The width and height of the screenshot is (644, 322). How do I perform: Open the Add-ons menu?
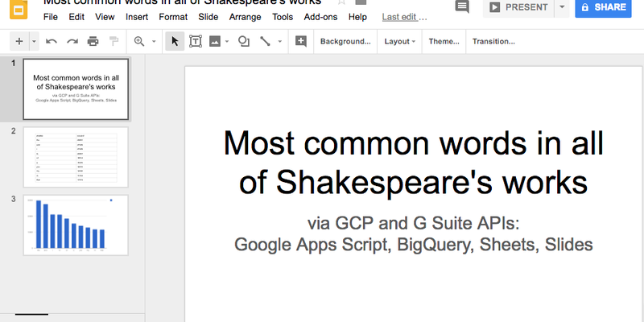click(320, 17)
